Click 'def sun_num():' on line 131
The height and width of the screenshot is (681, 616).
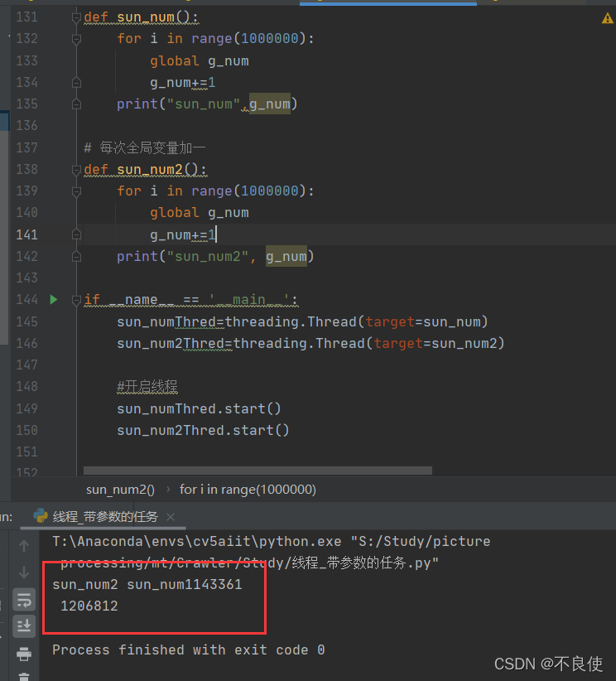coord(141,17)
